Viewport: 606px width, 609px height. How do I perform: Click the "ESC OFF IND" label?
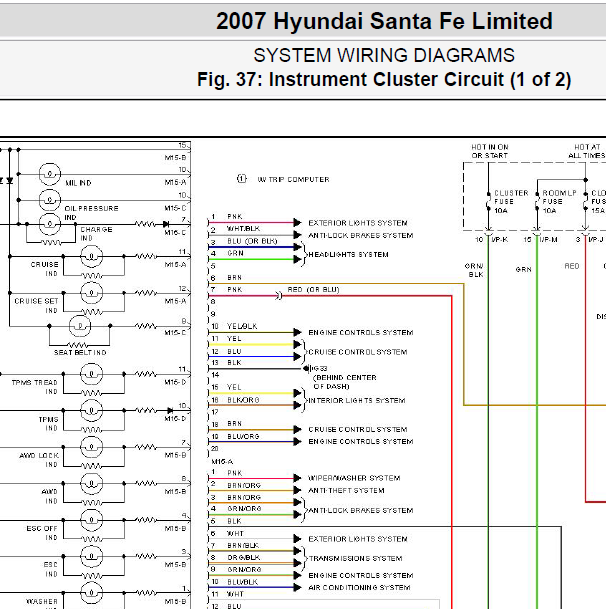tap(42, 533)
